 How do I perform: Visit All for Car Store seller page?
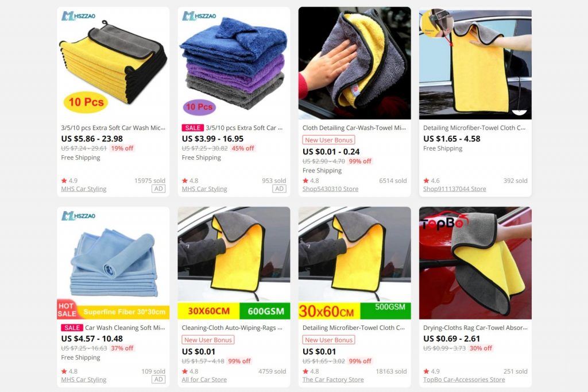pyautogui.click(x=204, y=379)
